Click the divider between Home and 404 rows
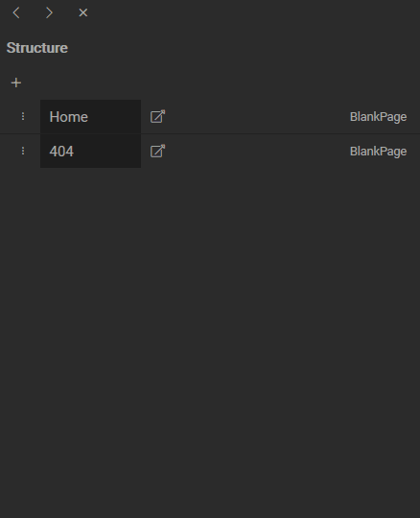The image size is (420, 518). tap(210, 133)
